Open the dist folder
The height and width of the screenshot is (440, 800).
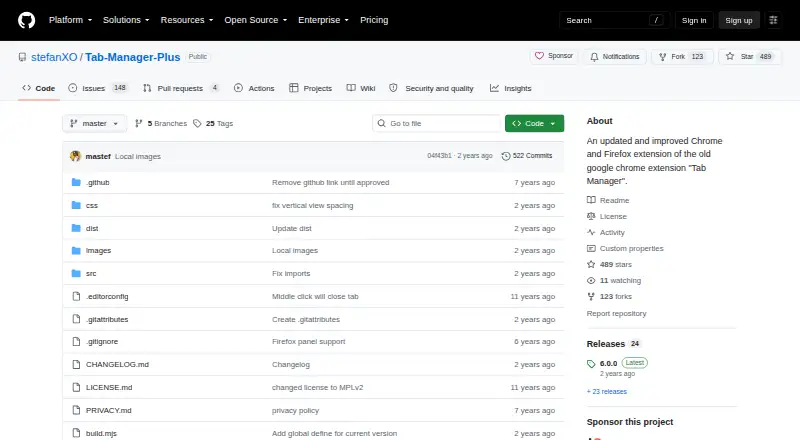pos(92,228)
